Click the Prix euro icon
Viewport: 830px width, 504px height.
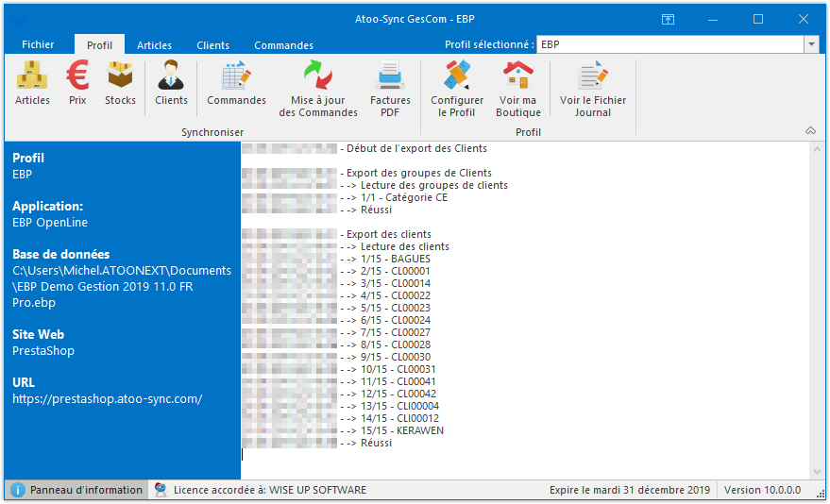click(x=77, y=76)
